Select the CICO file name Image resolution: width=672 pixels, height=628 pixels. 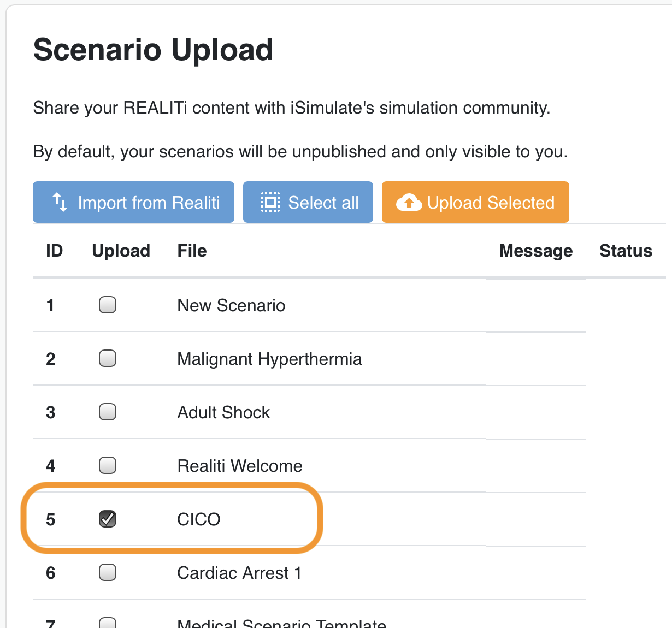199,519
